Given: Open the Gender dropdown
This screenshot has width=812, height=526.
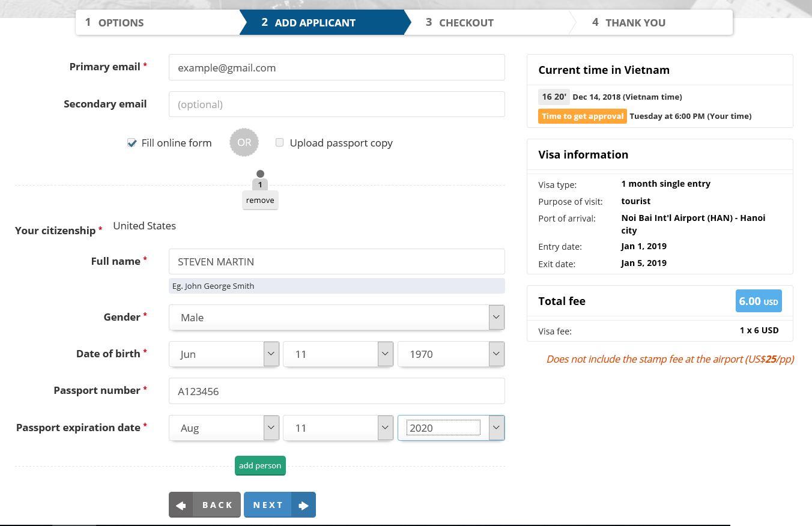Looking at the screenshot, I should coord(336,317).
